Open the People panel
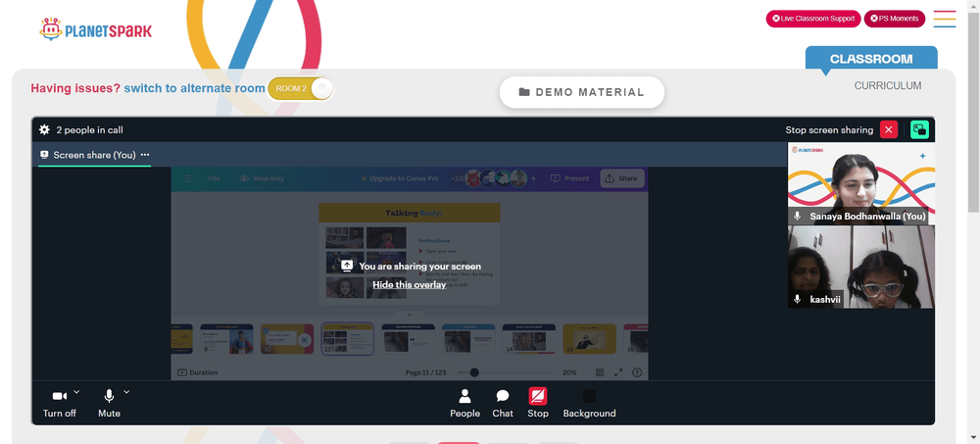Image resolution: width=980 pixels, height=444 pixels. [465, 404]
